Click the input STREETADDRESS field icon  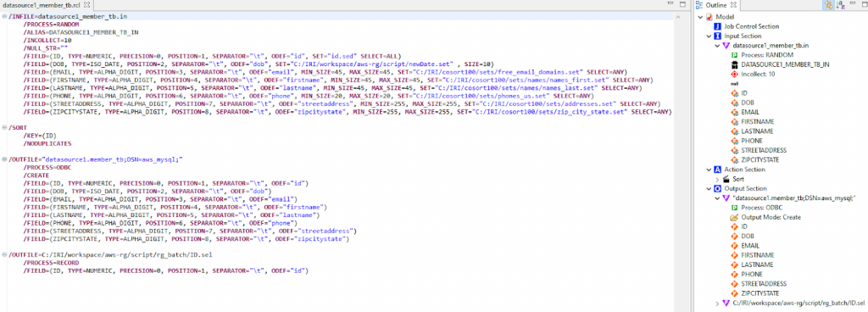pos(735,150)
